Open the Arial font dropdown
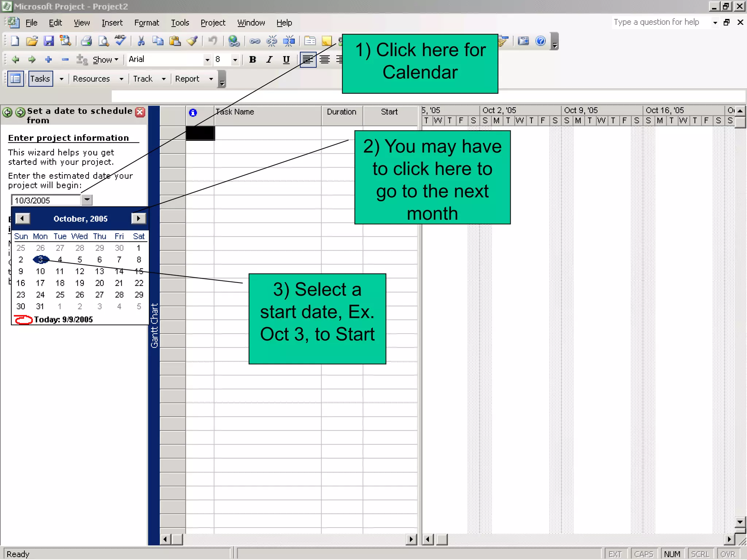Image resolution: width=747 pixels, height=560 pixels. pos(207,59)
